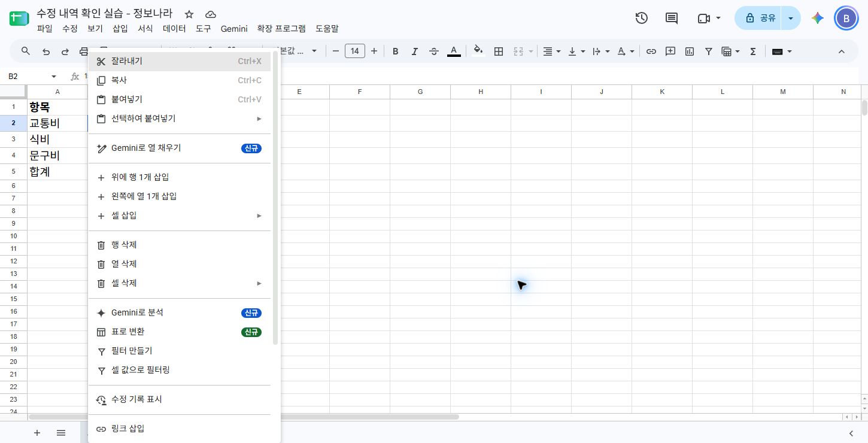Open the Name Box dropdown arrow
The image size is (868, 443).
click(54, 77)
